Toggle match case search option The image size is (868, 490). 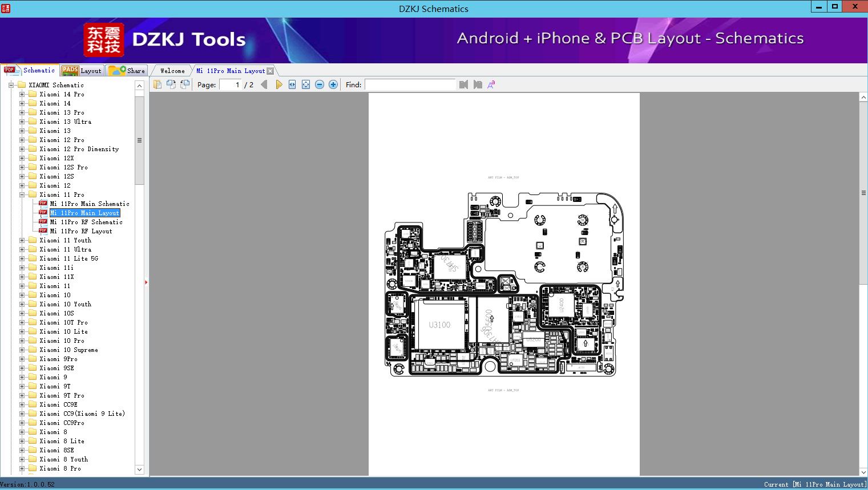point(491,84)
